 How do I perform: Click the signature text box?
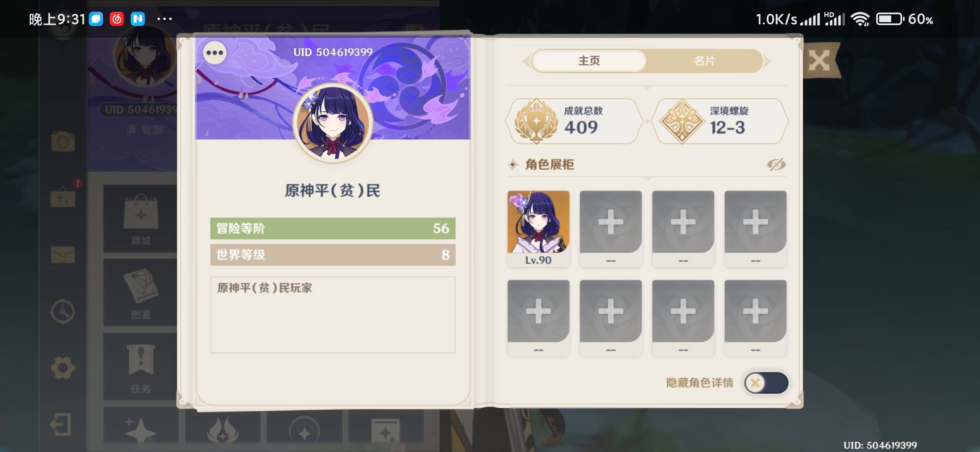pos(333,315)
